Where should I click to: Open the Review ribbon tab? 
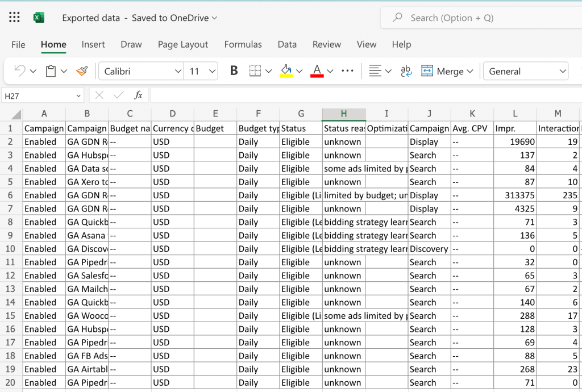point(326,44)
